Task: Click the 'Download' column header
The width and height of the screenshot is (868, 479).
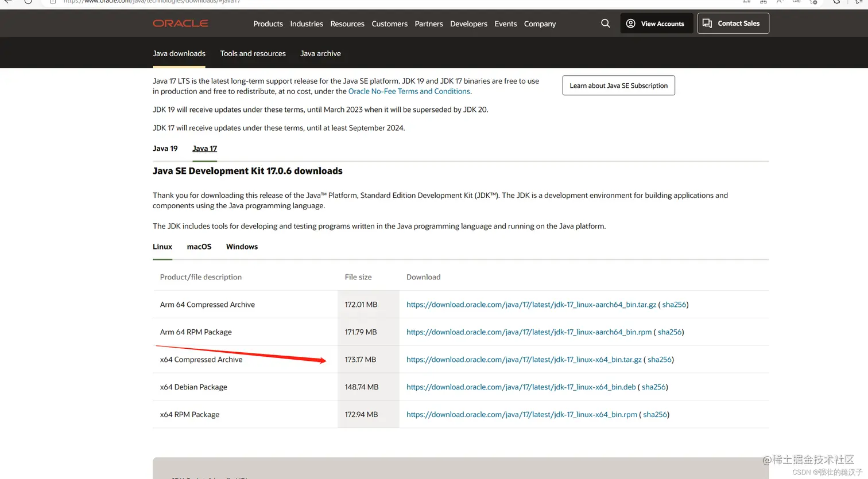Action: pyautogui.click(x=424, y=277)
